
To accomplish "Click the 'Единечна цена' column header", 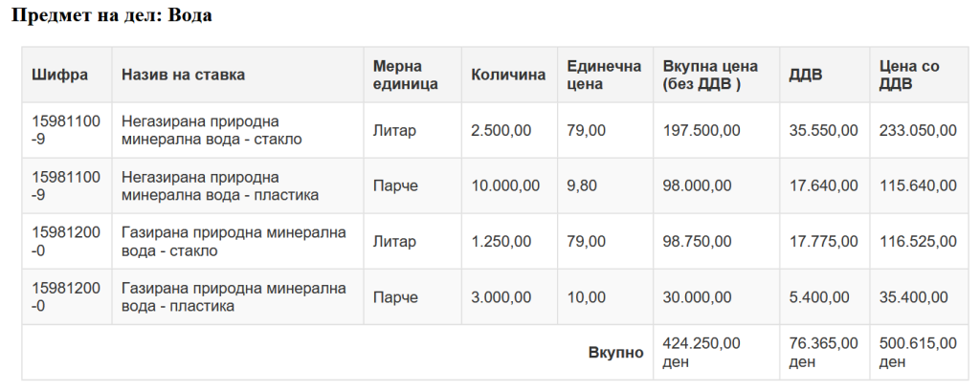I will coord(604,75).
